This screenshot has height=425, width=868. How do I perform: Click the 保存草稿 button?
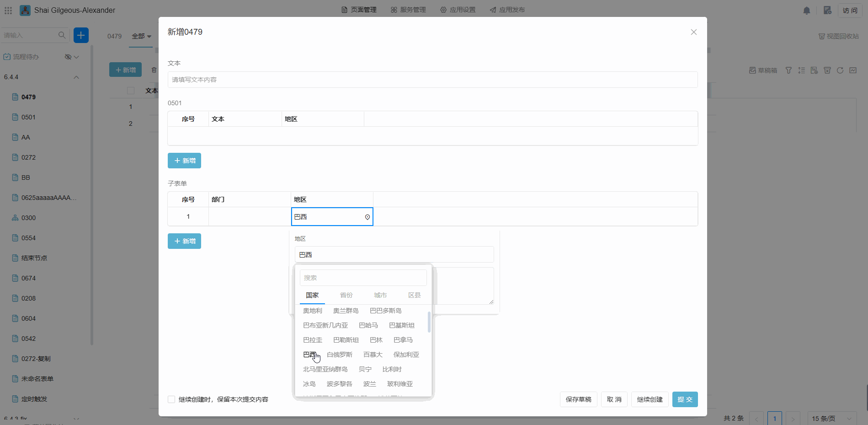(x=578, y=399)
